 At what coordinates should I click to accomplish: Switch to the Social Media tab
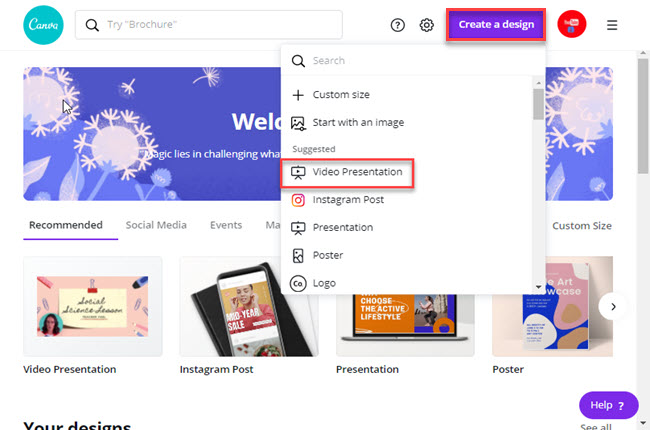(156, 225)
